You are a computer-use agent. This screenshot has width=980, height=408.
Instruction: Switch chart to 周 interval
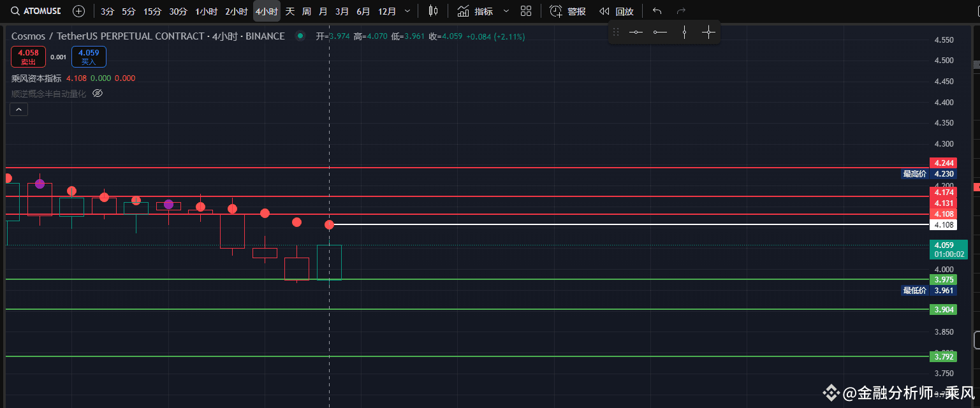click(x=307, y=11)
